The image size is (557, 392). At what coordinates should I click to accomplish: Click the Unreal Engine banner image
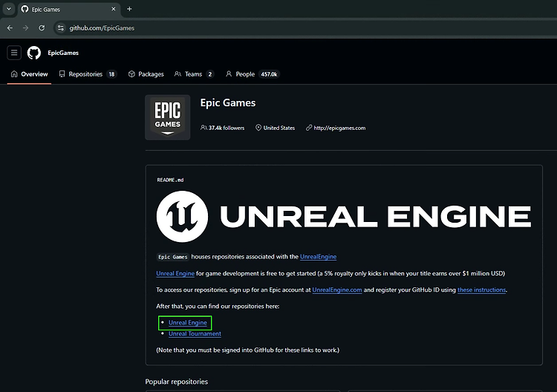[344, 217]
